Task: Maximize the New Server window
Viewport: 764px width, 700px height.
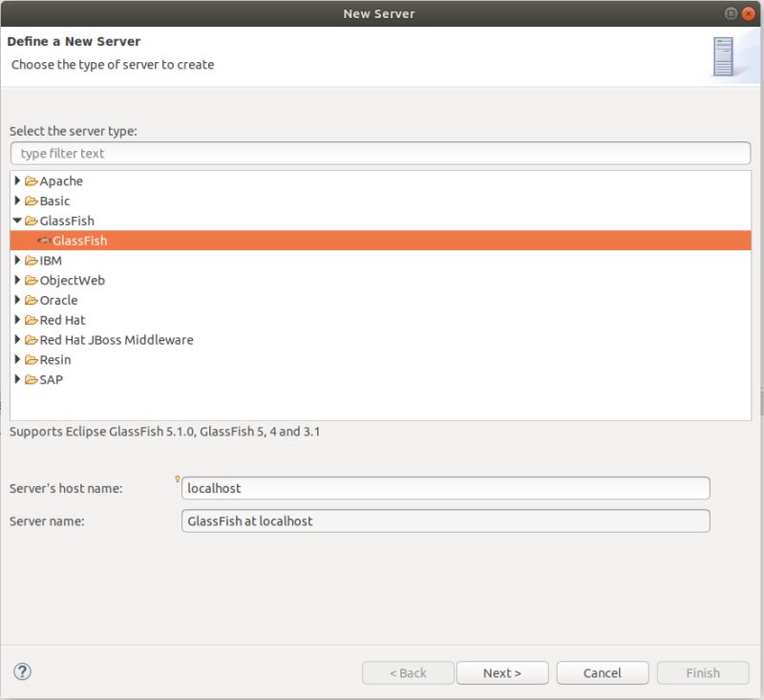Action: pyautogui.click(x=731, y=13)
